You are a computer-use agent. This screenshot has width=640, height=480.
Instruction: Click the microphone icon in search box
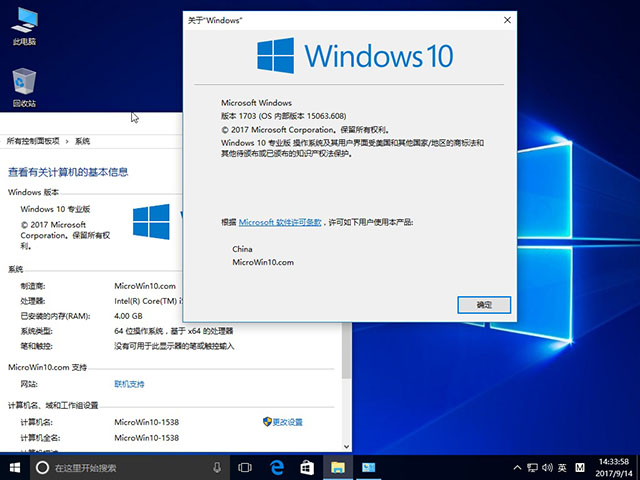click(217, 467)
